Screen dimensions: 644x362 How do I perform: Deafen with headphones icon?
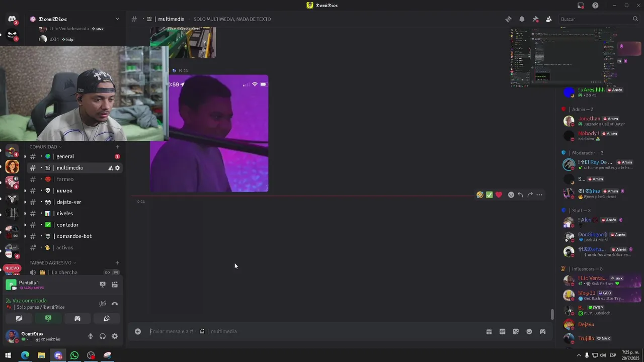click(x=103, y=336)
